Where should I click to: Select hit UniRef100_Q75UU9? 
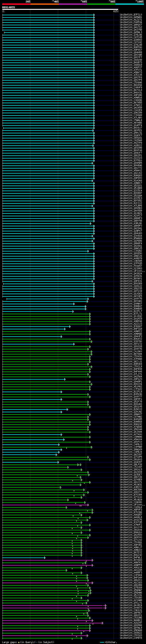[131, 588]
